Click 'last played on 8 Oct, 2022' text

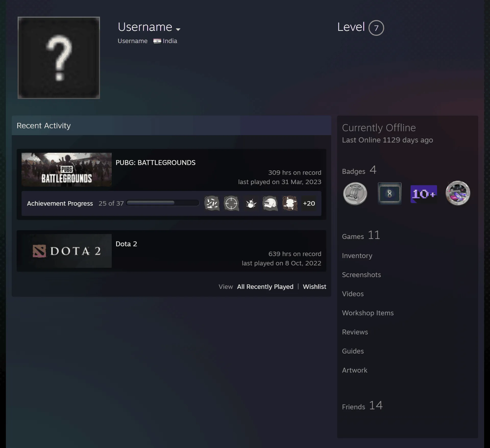tap(281, 263)
